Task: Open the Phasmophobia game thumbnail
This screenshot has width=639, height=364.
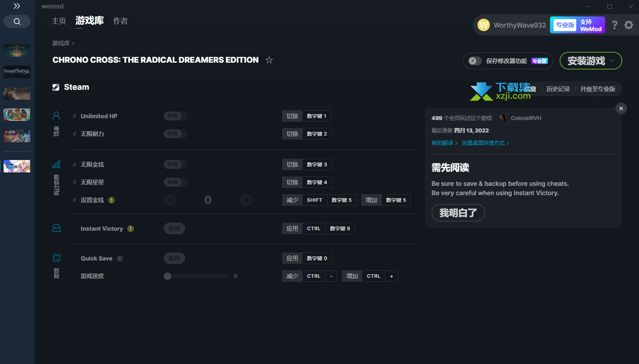Action: point(17,72)
